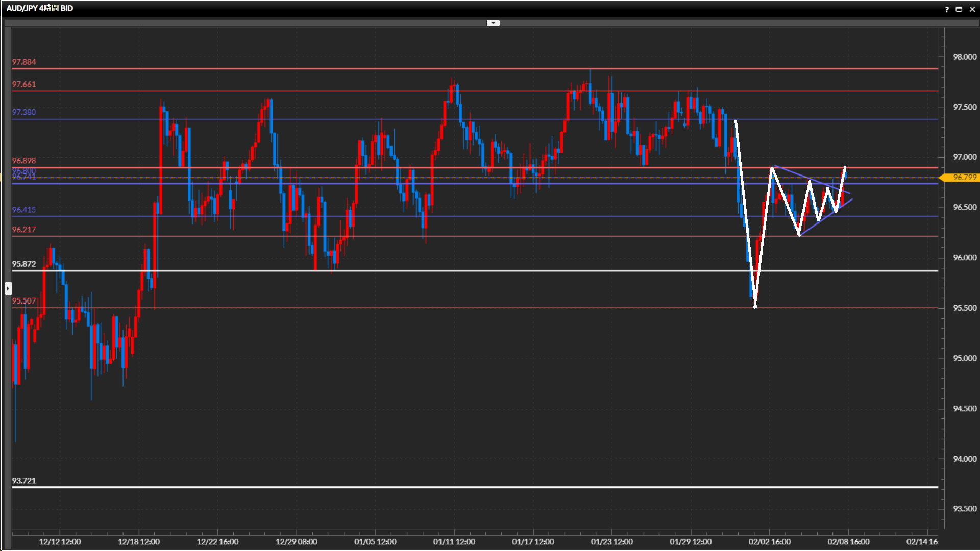
Task: Select the white 93.721 horizontal line
Action: 459,487
